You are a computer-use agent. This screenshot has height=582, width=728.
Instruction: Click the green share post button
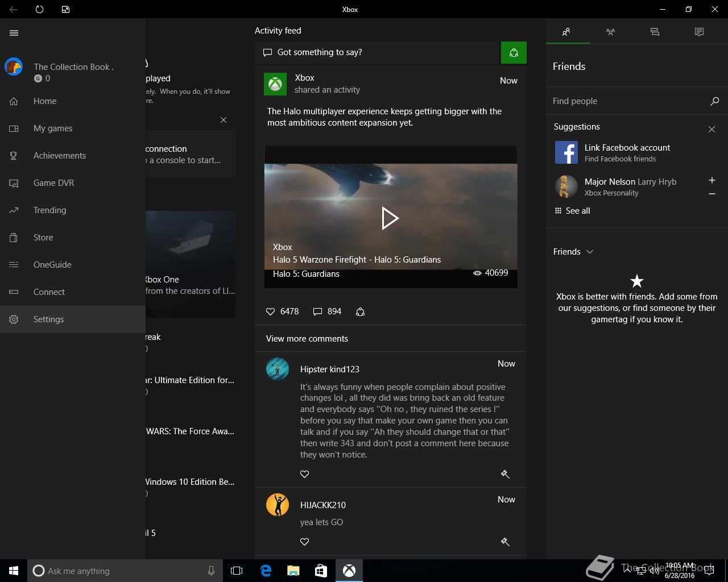click(514, 52)
